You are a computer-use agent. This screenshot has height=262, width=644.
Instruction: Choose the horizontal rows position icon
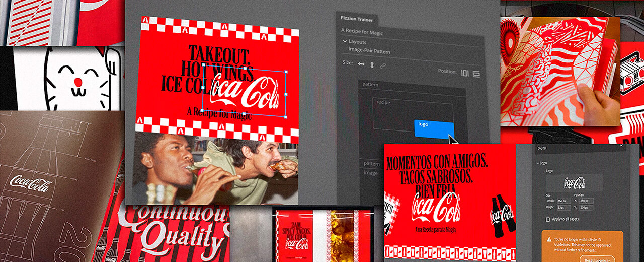476,74
